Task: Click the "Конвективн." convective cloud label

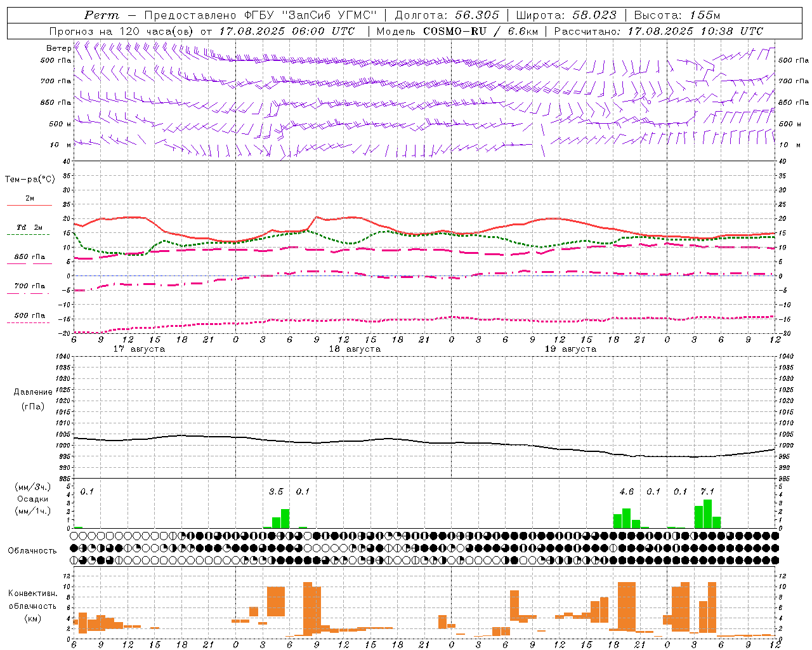Action: tap(32, 593)
